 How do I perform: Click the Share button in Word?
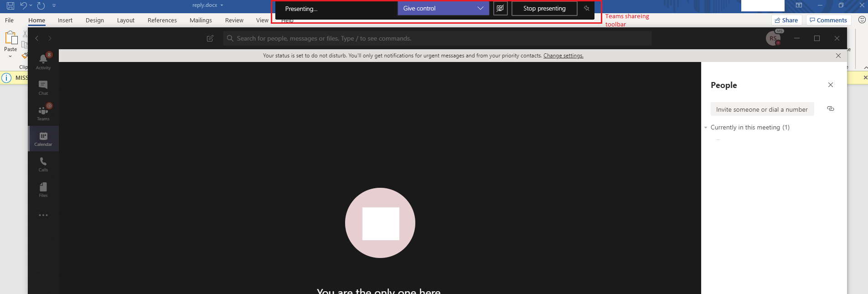(786, 20)
